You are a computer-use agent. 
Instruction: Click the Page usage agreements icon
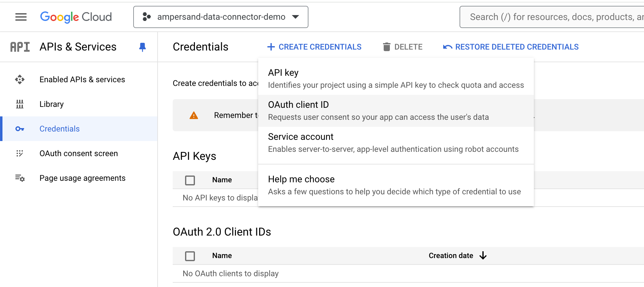coord(20,178)
